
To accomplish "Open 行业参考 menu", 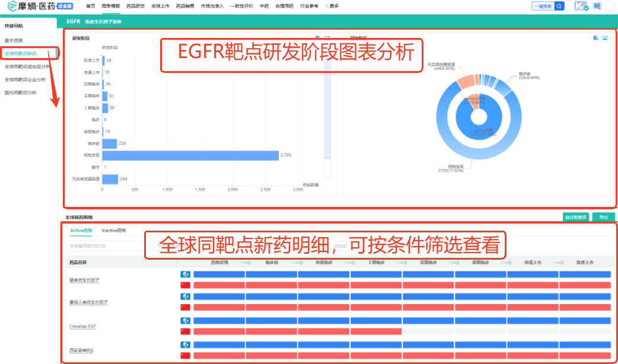I will (309, 6).
